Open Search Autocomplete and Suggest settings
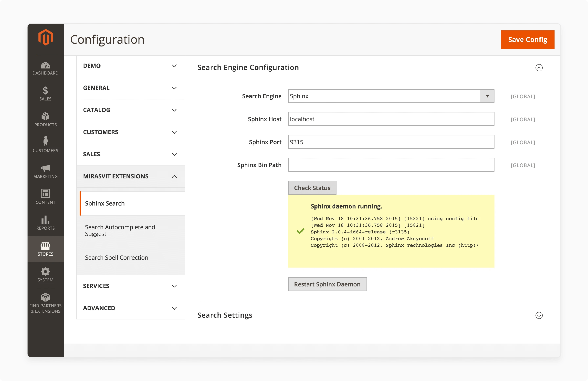Viewport: 588px width, 381px height. 120,230
